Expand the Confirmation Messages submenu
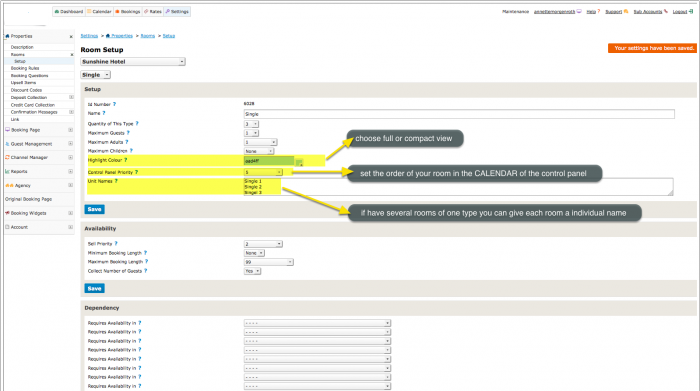The width and height of the screenshot is (700, 391). point(71,112)
